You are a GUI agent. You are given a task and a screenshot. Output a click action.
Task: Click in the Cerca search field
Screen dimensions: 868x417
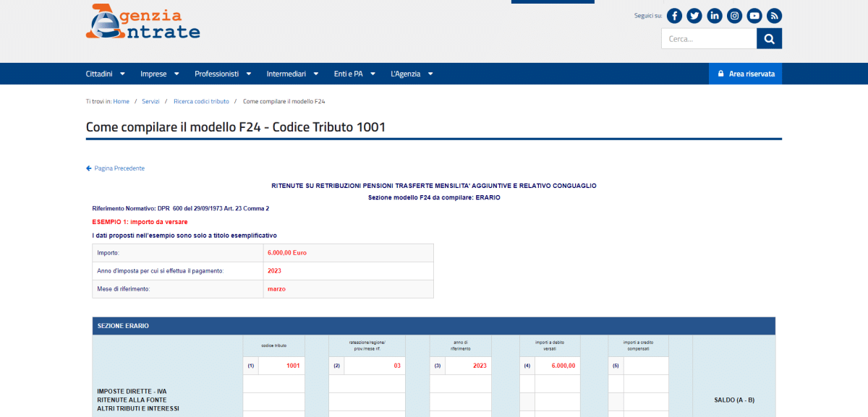(x=708, y=39)
